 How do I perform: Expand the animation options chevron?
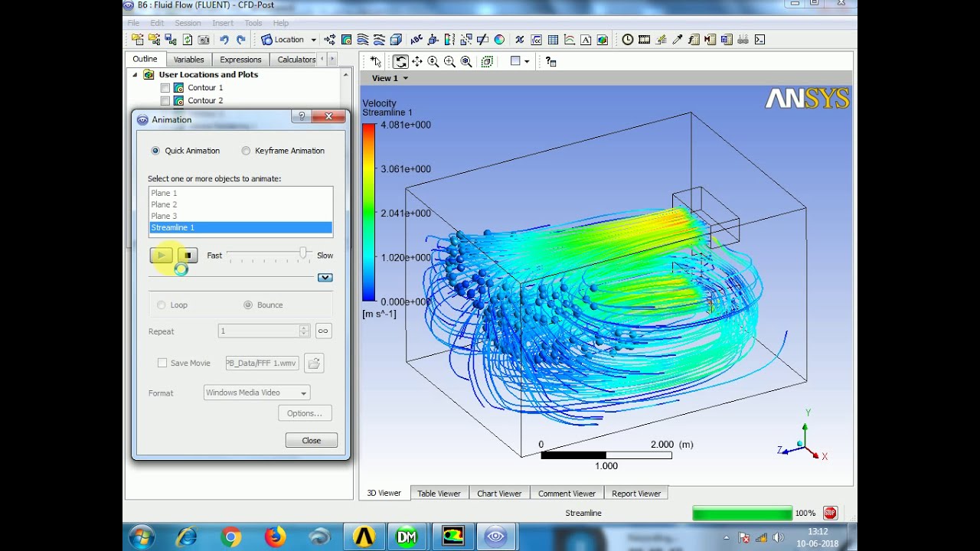pos(325,278)
